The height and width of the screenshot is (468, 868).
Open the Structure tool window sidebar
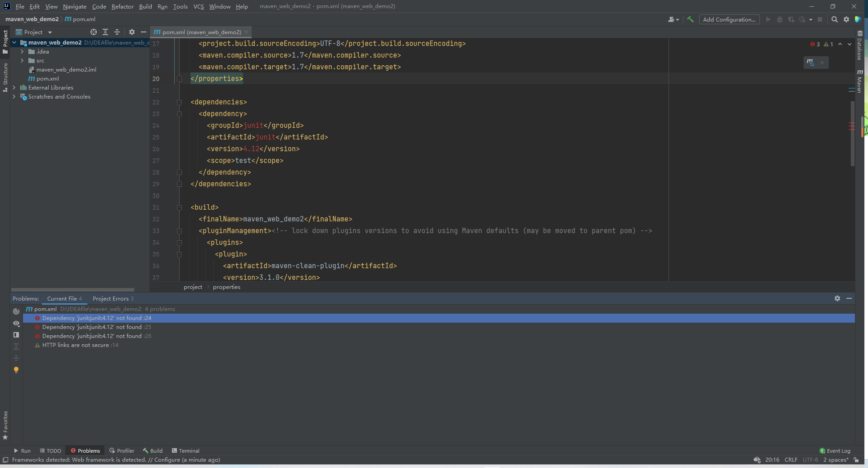point(5,77)
